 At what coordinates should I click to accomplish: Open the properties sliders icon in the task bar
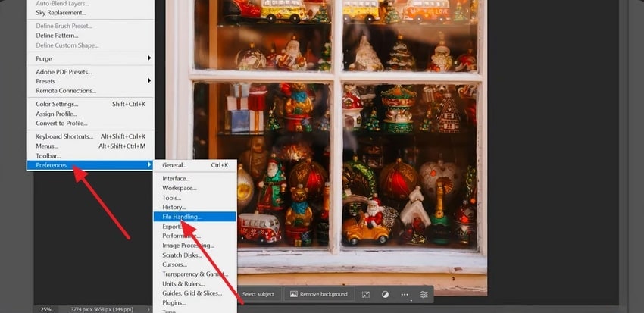(x=424, y=295)
